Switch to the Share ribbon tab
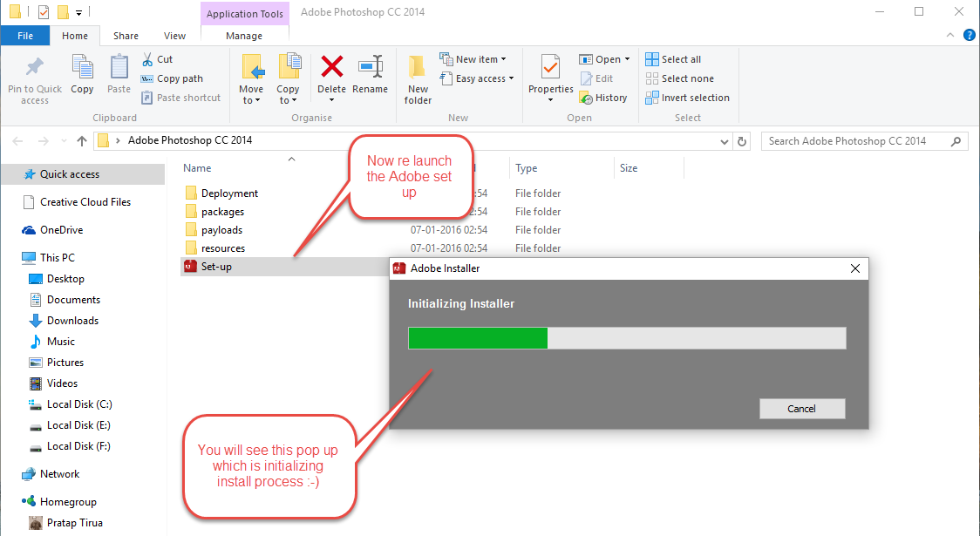This screenshot has width=980, height=536. [x=126, y=36]
